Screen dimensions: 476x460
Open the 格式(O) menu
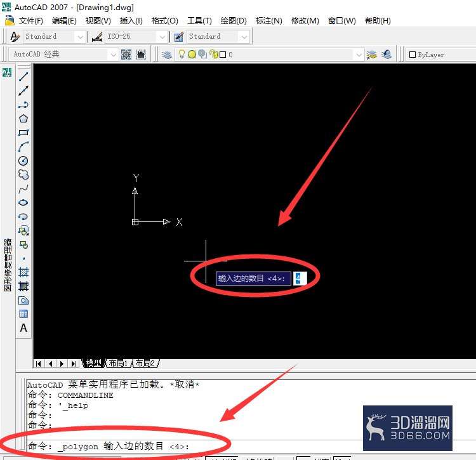[x=165, y=21]
